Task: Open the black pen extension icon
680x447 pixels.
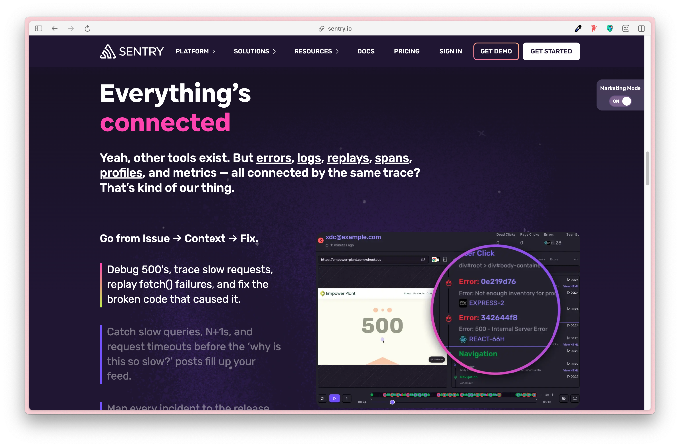Action: 578,29
